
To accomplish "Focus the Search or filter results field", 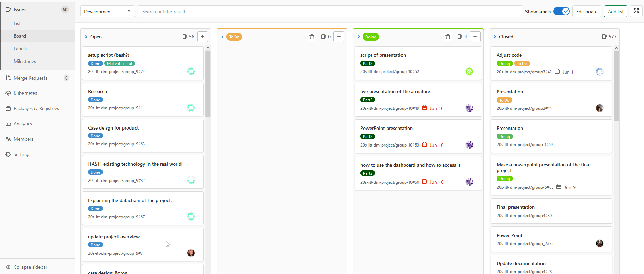I will (330, 11).
